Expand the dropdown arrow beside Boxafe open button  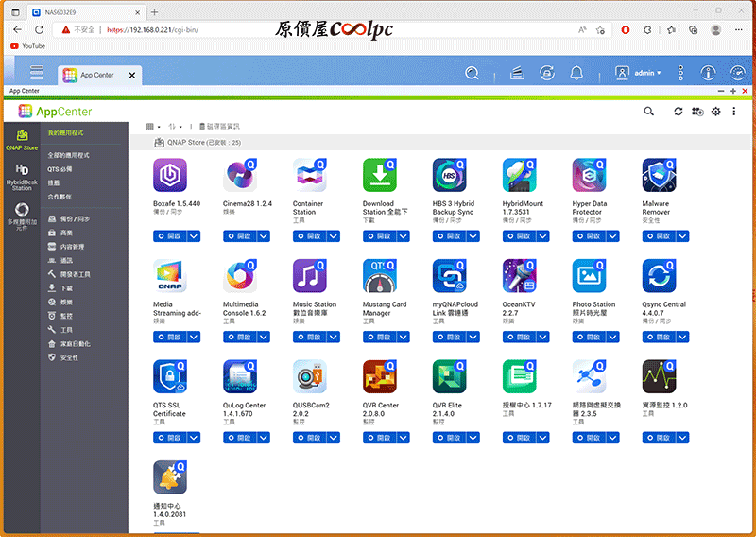tap(194, 236)
